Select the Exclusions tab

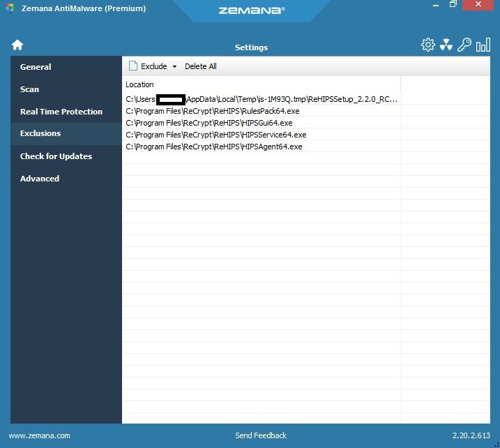66,134
